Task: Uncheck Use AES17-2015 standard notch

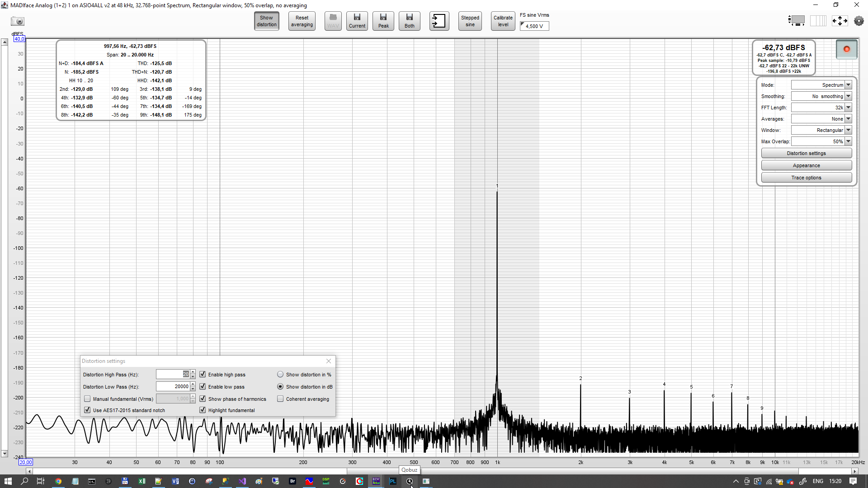Action: point(87,410)
